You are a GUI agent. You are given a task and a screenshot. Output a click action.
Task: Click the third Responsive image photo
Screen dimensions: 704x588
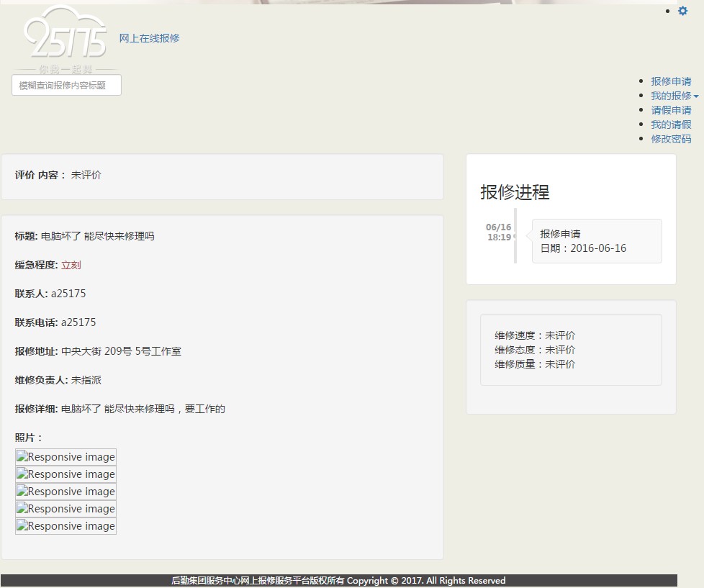tap(66, 492)
